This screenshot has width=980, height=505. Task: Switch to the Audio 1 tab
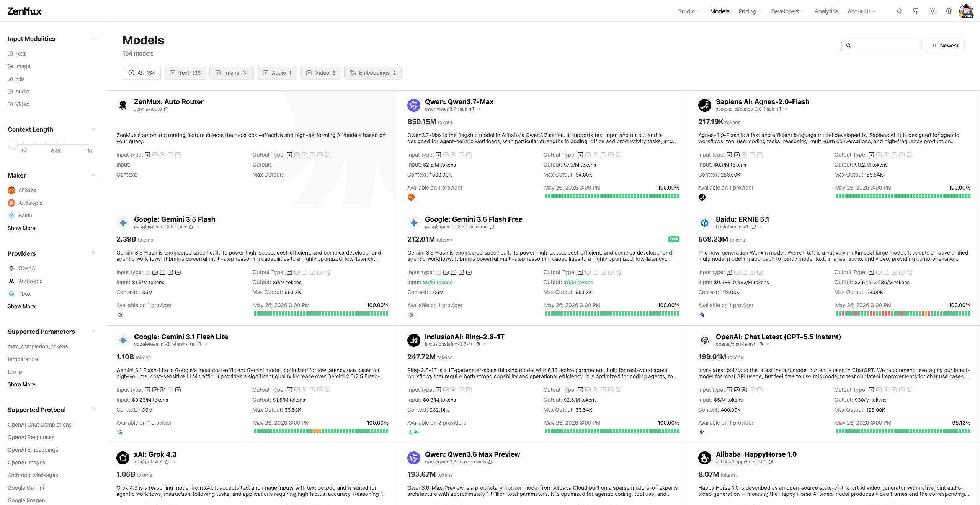(x=277, y=73)
